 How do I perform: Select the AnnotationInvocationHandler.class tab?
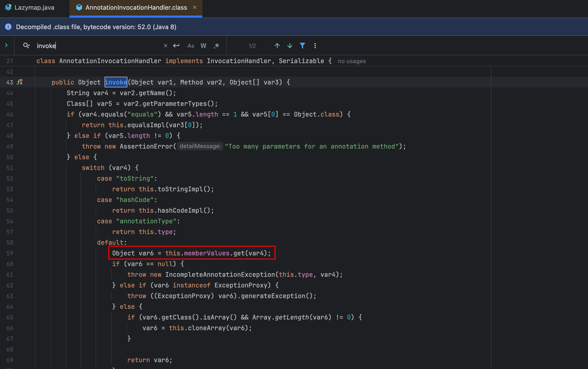(x=136, y=8)
